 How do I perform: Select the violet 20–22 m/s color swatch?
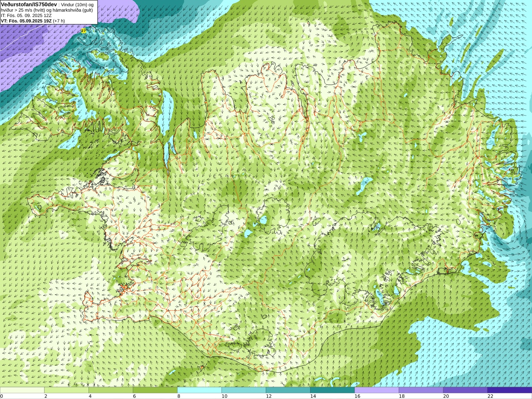[x=465, y=390]
